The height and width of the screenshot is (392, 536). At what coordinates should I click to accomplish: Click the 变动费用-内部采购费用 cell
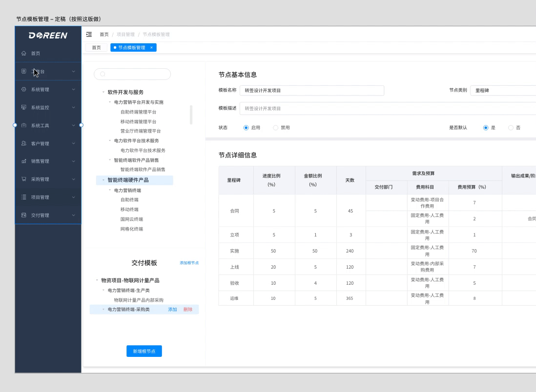427,267
